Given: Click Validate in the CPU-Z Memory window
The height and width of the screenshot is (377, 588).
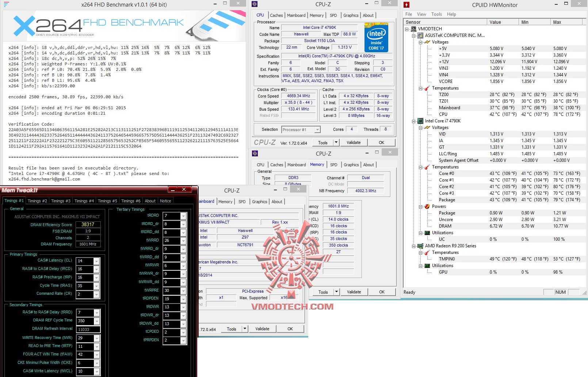Looking at the screenshot, I should [x=354, y=292].
